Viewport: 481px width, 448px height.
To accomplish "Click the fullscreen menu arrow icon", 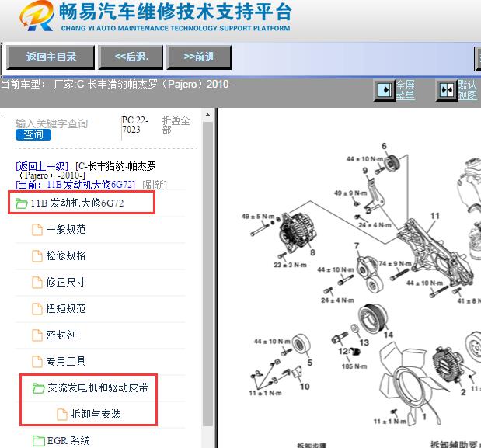I will (384, 90).
